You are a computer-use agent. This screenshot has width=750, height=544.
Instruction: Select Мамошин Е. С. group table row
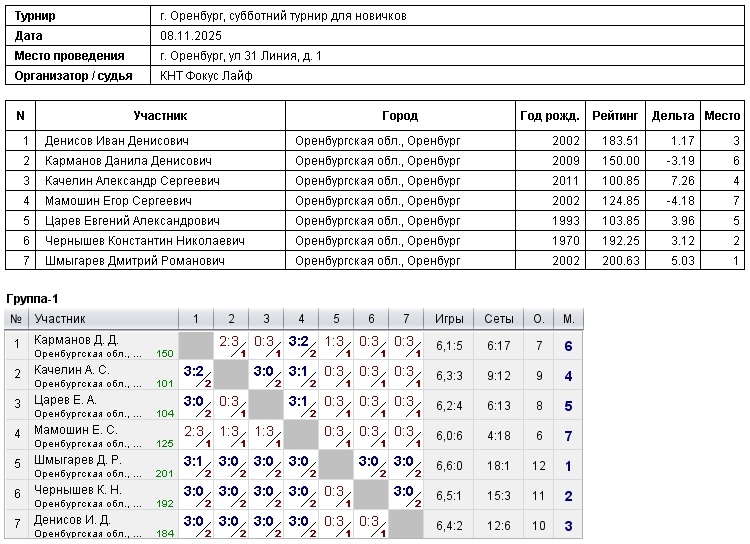[x=75, y=430]
